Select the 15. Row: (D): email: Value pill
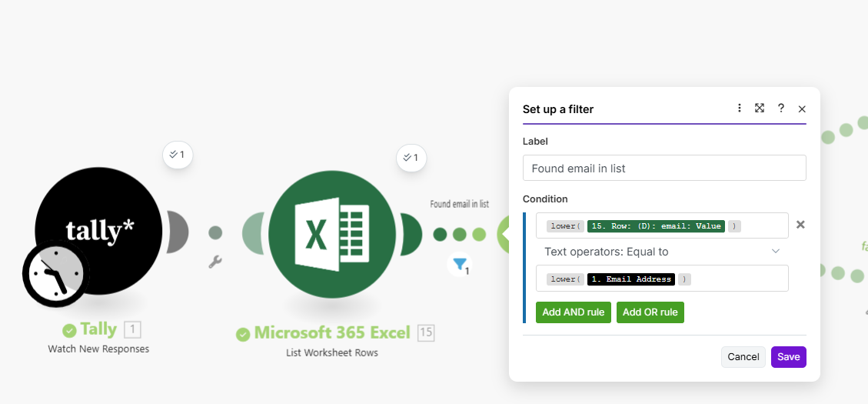868x404 pixels. point(656,226)
